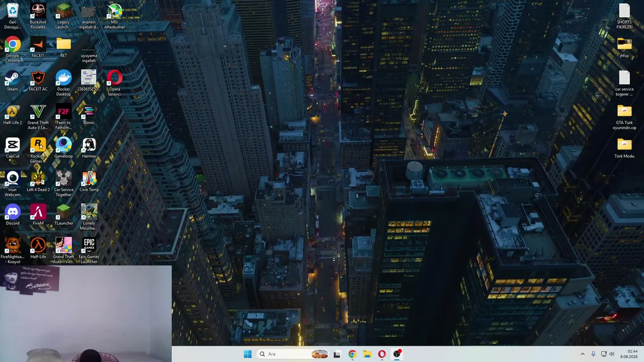Select the SHORTS FİKİRLERİ text document
This screenshot has height=362, width=644.
click(624, 16)
